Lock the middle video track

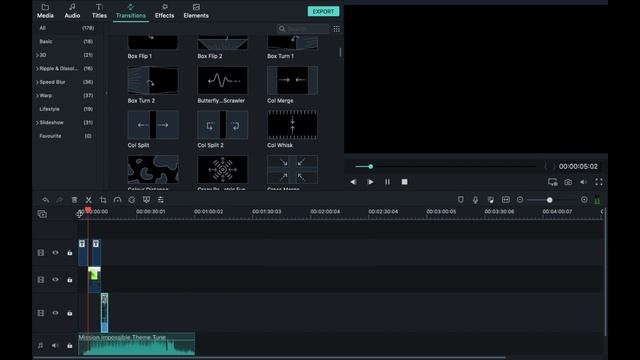[x=69, y=280]
